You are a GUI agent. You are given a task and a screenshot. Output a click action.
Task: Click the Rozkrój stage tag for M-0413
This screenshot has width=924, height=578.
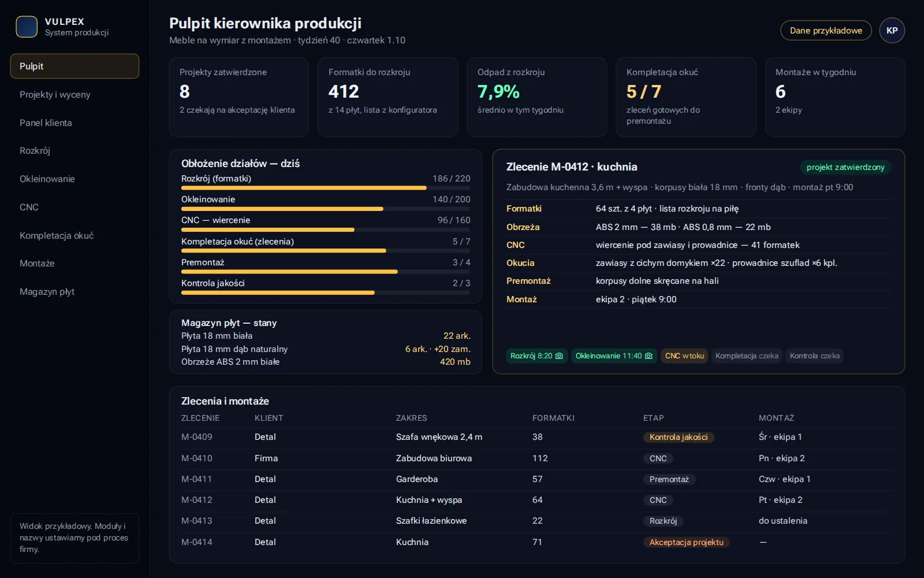pos(663,521)
